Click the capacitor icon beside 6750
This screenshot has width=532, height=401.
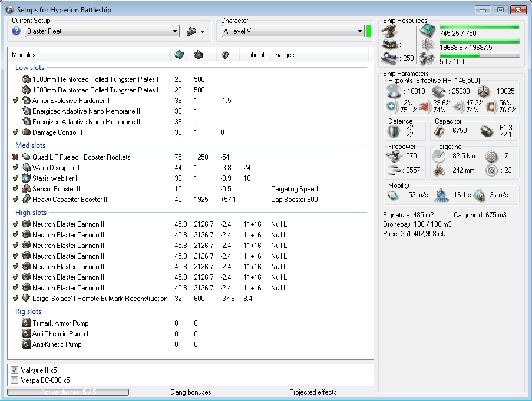point(439,131)
